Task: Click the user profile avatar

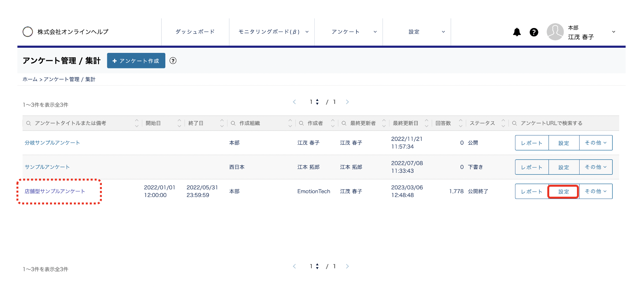Action: click(x=555, y=32)
